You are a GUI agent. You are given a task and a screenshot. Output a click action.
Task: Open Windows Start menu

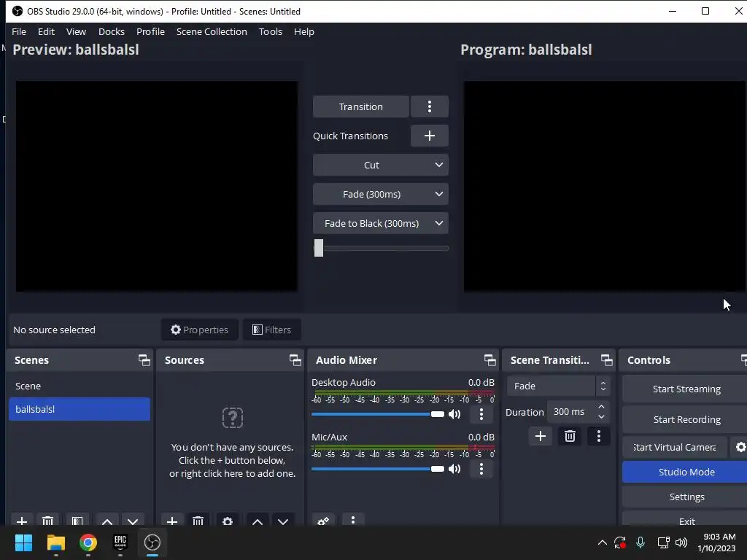pyautogui.click(x=23, y=542)
